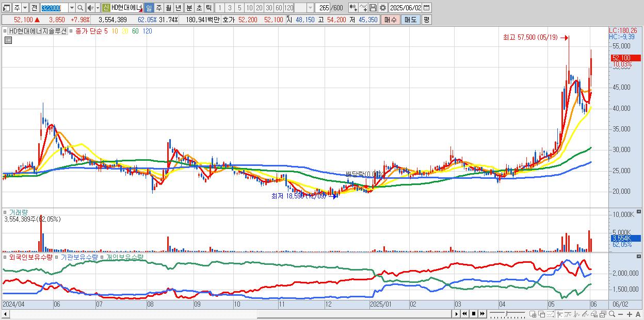Image resolution: width=644 pixels, height=320 pixels.
Task: Click stop button in bottom bar
Action: click(x=474, y=314)
